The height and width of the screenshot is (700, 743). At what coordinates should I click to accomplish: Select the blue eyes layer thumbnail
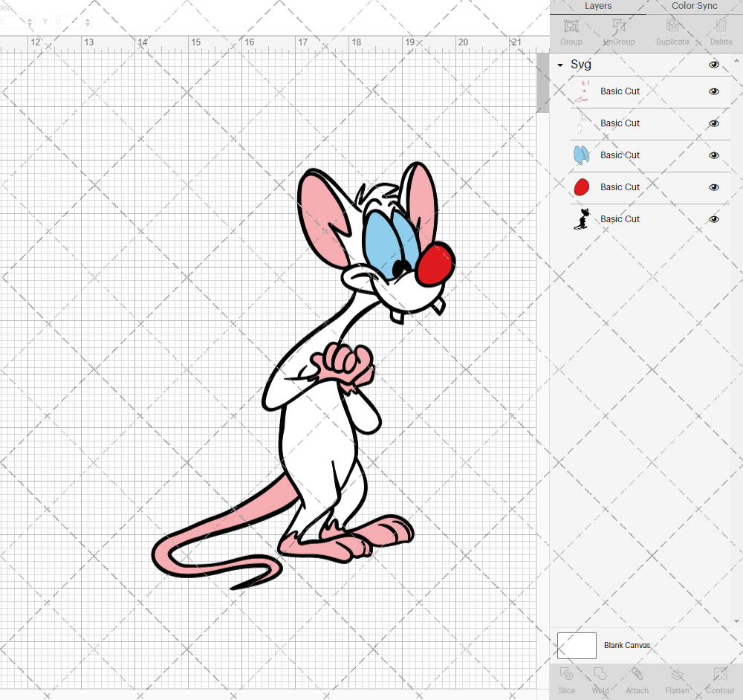tap(582, 155)
